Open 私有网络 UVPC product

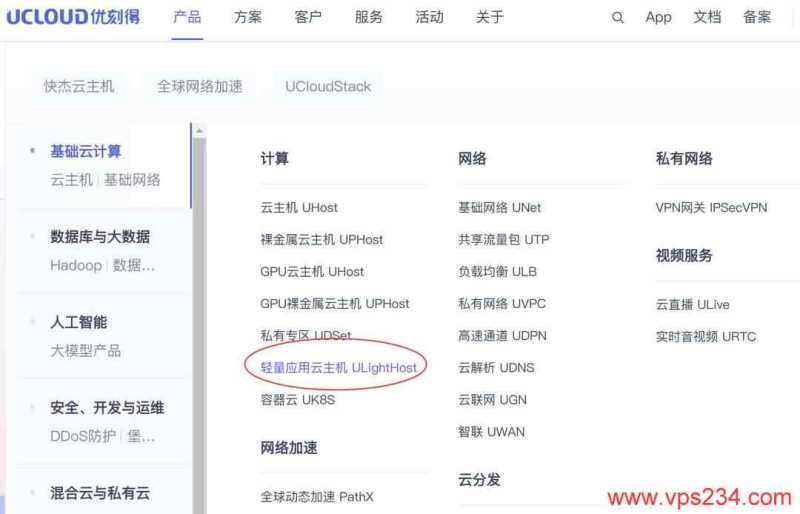click(502, 304)
